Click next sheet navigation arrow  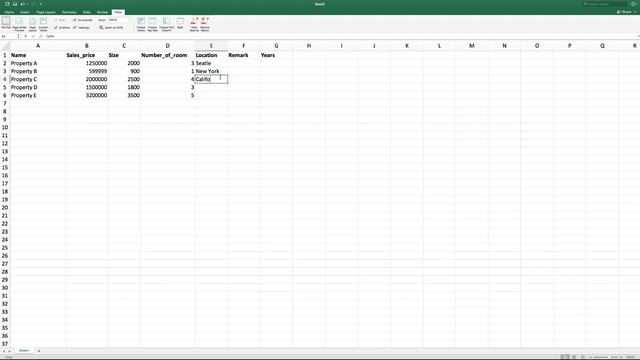9,351
